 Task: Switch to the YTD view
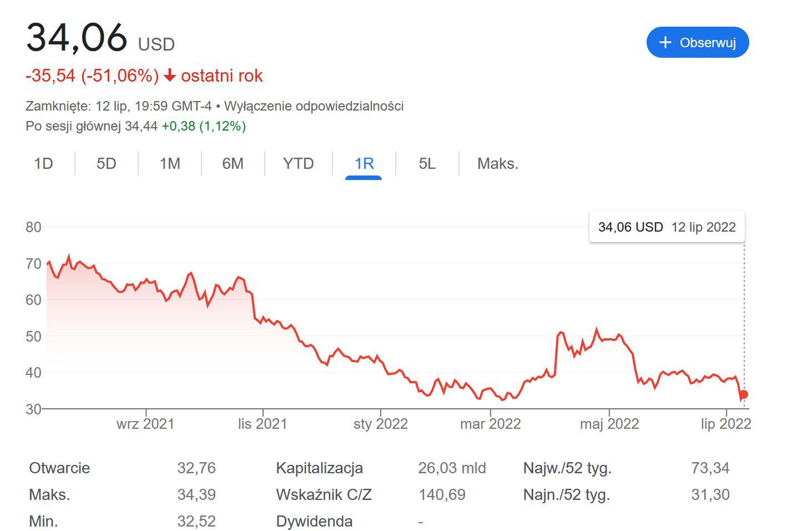point(298,163)
